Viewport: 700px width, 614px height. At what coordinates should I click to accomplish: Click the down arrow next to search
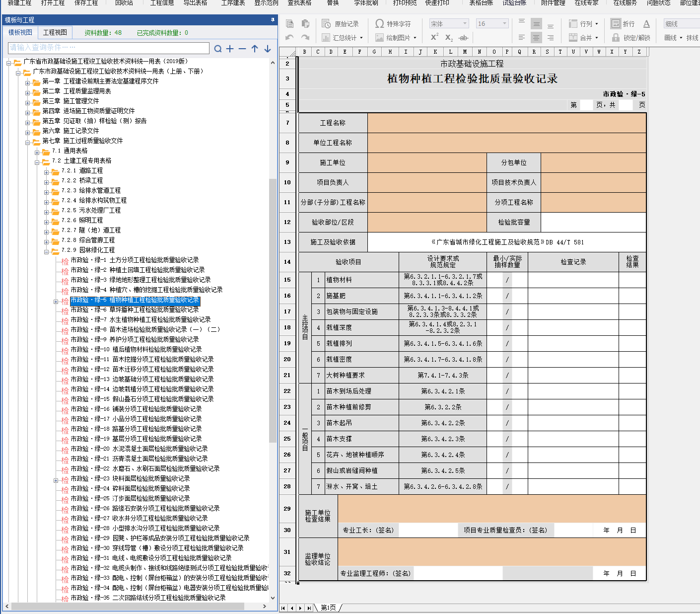[x=268, y=48]
